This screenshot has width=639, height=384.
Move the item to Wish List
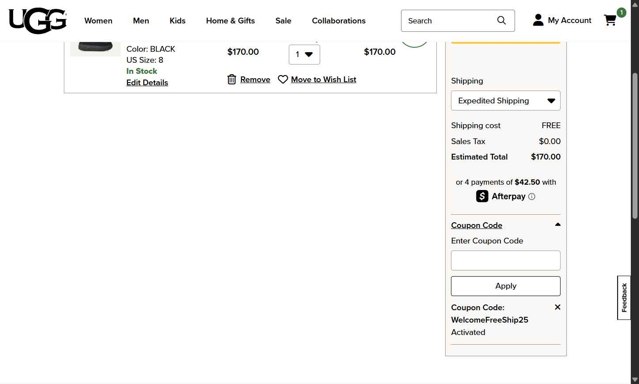324,79
